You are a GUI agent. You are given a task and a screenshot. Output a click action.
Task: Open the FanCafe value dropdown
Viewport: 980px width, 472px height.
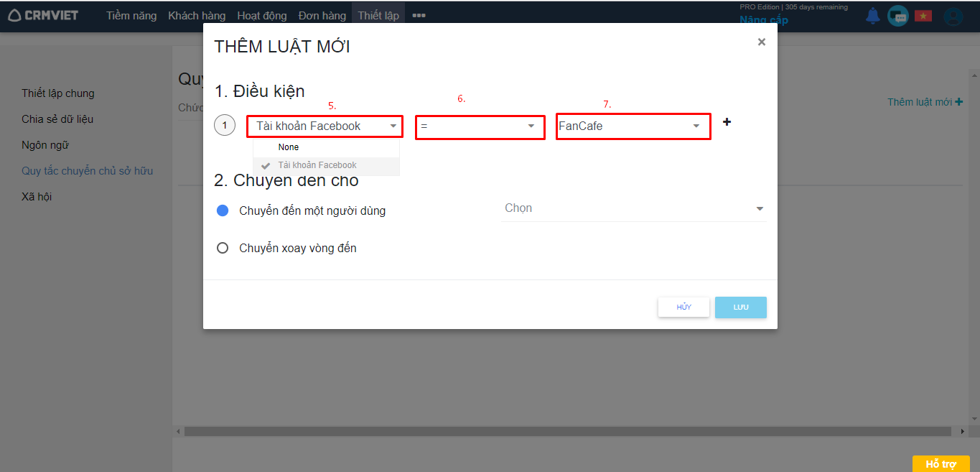(x=633, y=126)
